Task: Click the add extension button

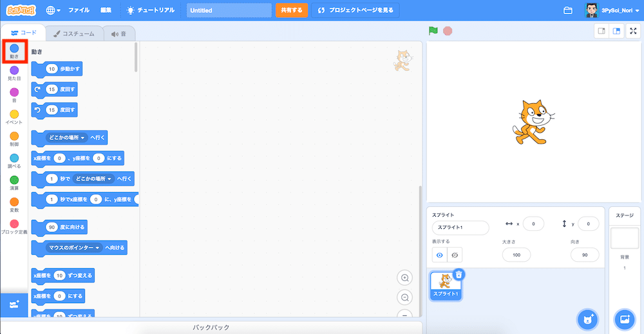Action: (x=14, y=305)
